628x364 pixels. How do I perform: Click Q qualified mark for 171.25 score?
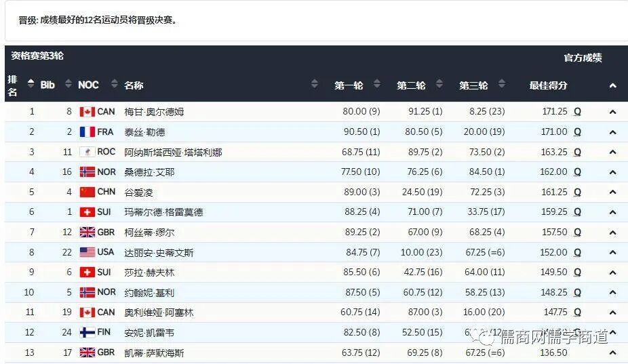click(577, 112)
